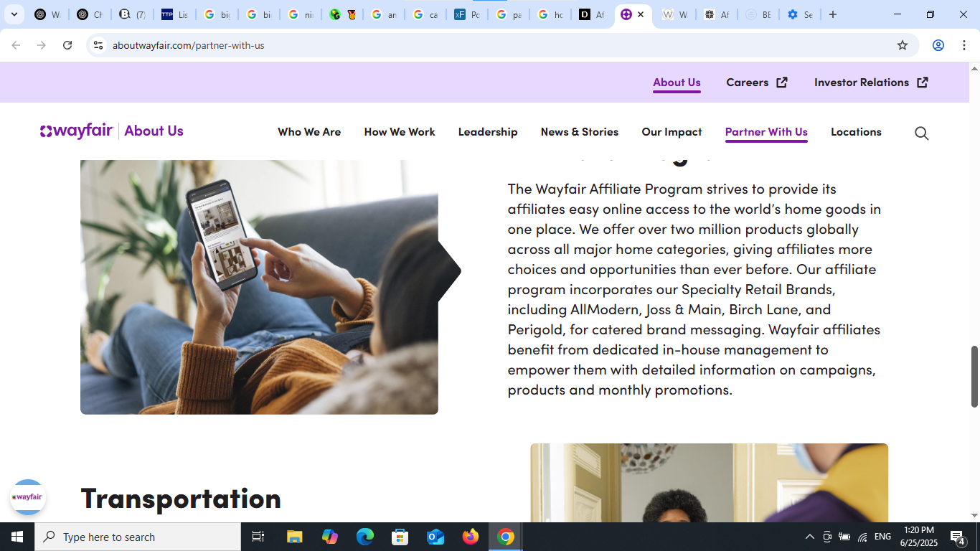
Task: Select the Partner With Us menu item
Action: click(x=766, y=132)
